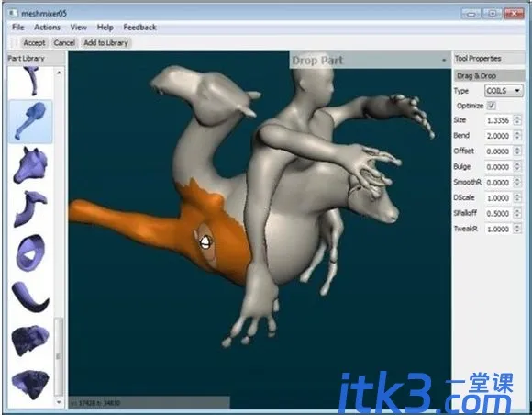Click the meshmixer05 title bar app icon

click(13, 13)
